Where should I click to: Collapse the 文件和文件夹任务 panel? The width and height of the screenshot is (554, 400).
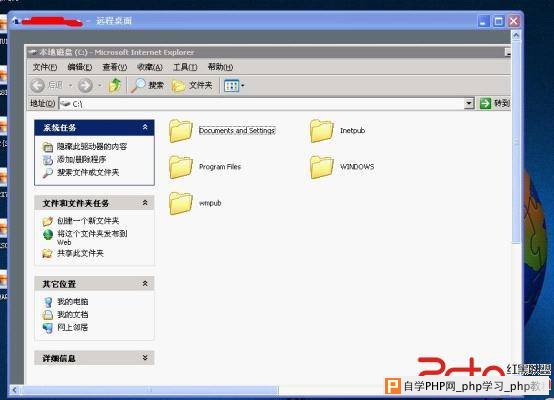(145, 203)
